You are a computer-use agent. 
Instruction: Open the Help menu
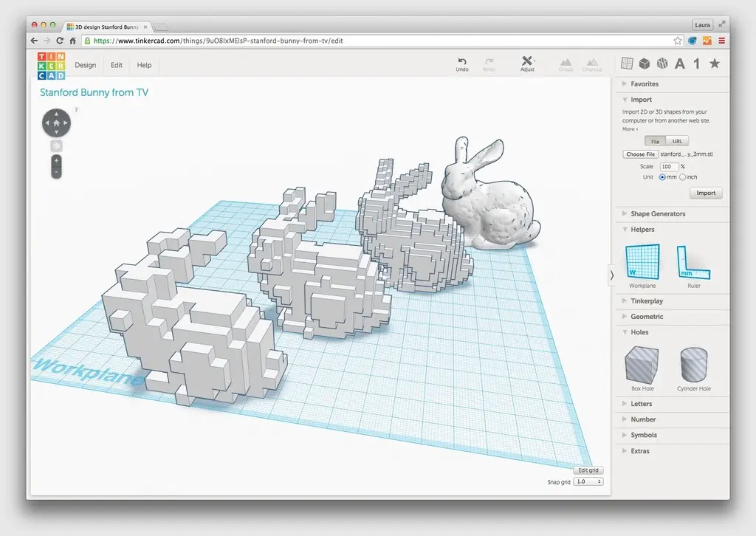(x=144, y=65)
